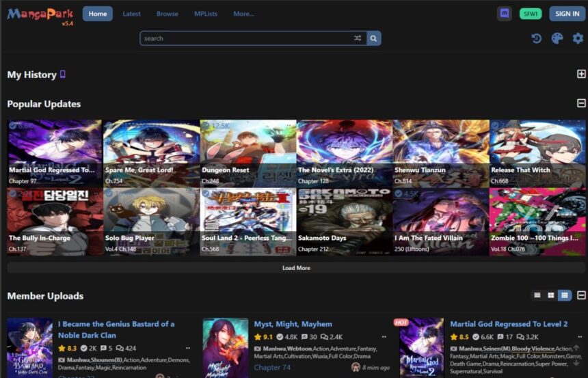This screenshot has height=378, width=588.
Task: Open options dots for Genius Bastard entry
Action: pos(188,348)
